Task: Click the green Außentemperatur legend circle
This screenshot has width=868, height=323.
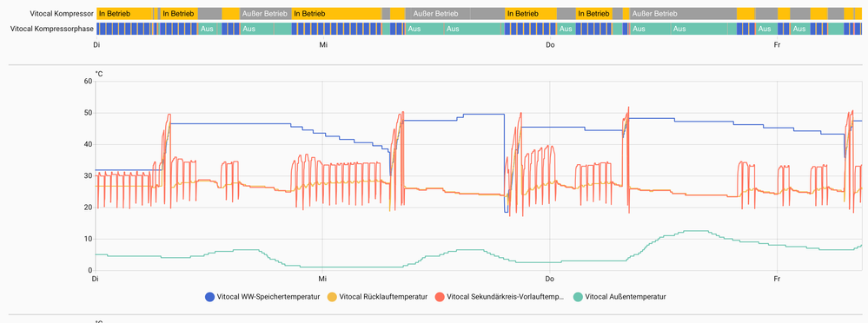Action: pos(578,296)
